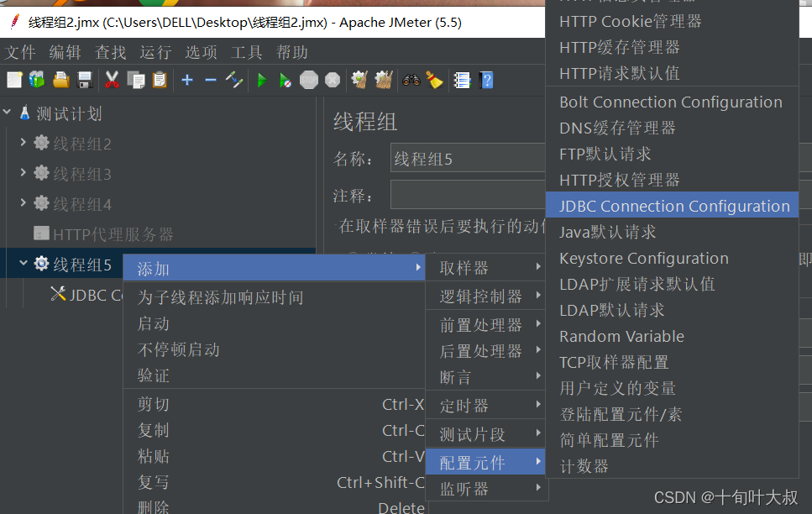Click the JDBC config wrench icon in tree
The height and width of the screenshot is (514, 812).
tap(58, 294)
